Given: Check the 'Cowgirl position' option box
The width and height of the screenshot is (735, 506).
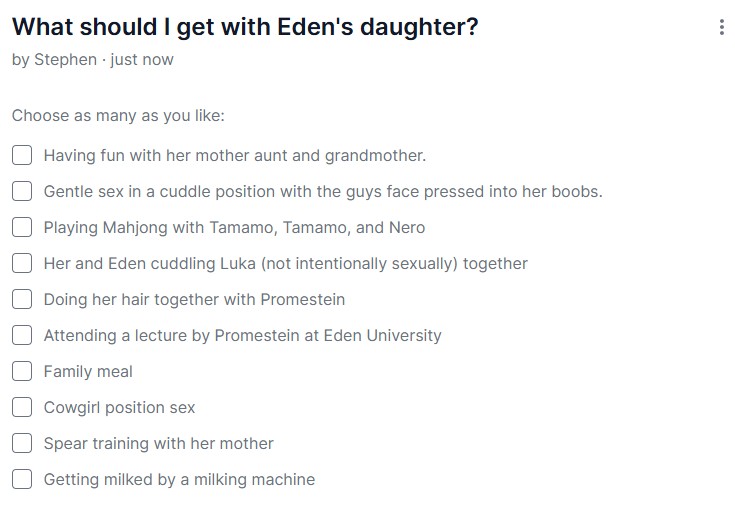Looking at the screenshot, I should tap(22, 407).
